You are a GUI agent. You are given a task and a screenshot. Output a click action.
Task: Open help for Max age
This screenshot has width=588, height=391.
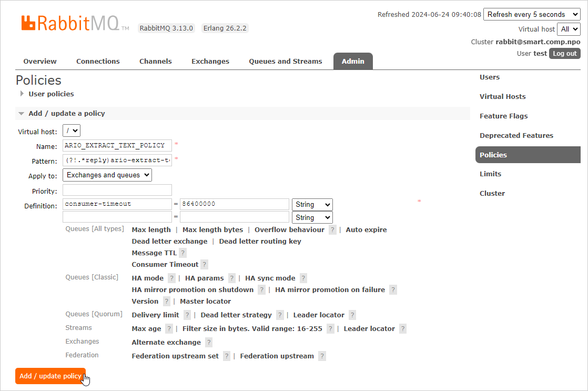coord(169,329)
